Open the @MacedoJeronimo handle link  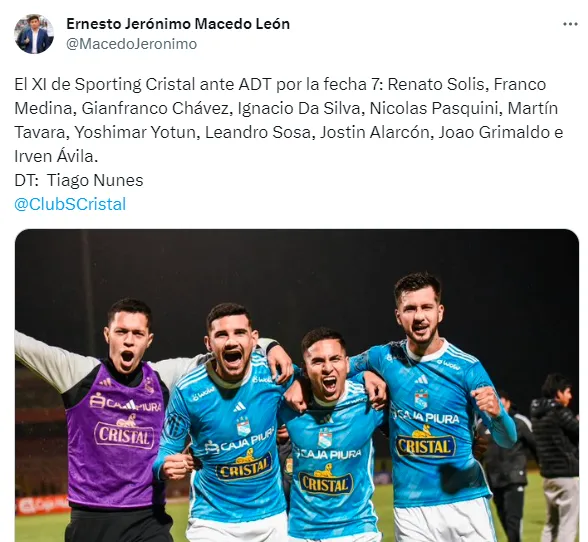coord(132,44)
